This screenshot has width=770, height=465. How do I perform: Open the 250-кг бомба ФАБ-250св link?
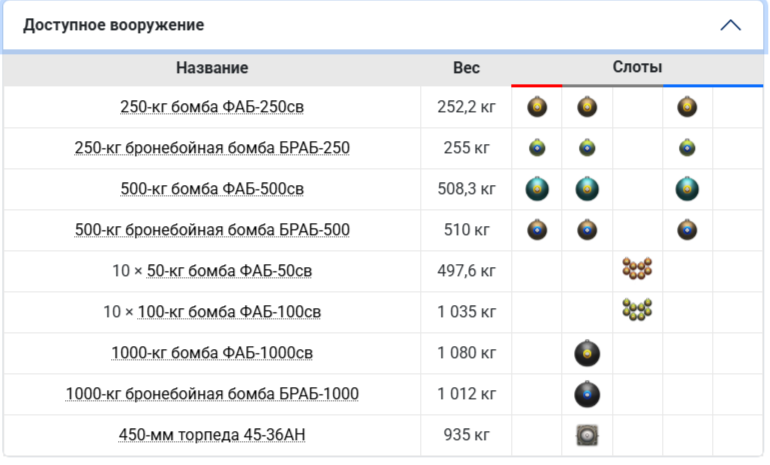coord(212,107)
